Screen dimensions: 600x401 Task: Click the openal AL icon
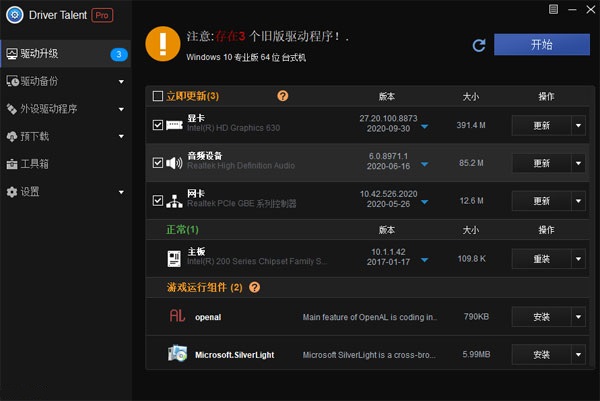coord(177,316)
